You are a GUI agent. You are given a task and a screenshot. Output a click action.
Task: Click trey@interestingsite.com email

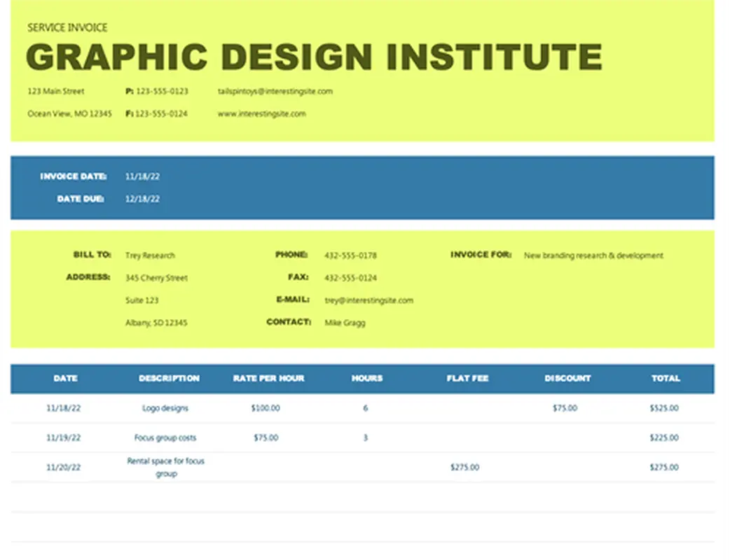click(x=369, y=300)
